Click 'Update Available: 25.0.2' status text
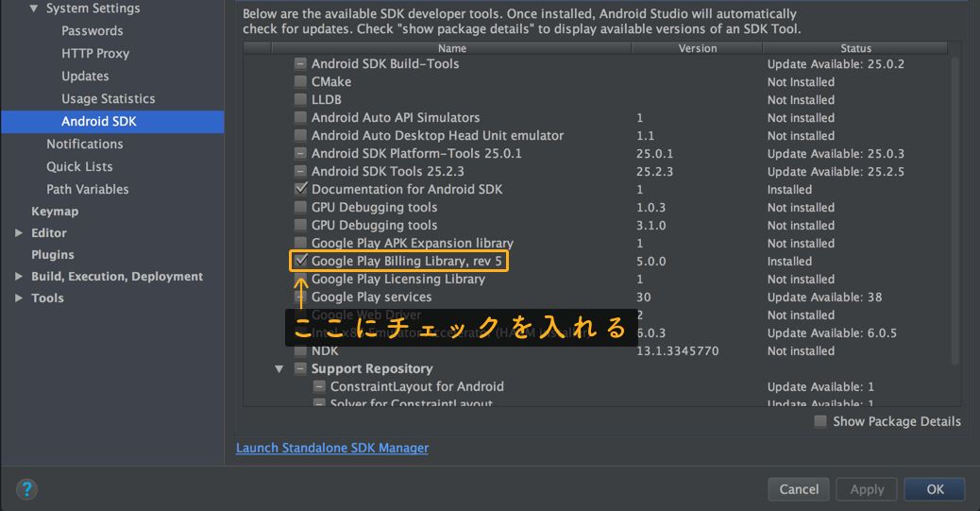The width and height of the screenshot is (980, 511). click(x=836, y=64)
